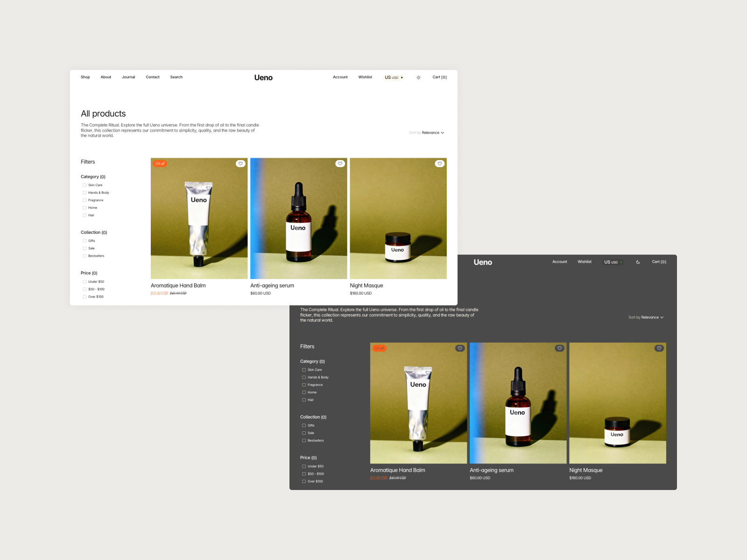Wishlist heart on Night Masque, light window
Screen dimensions: 747x560
click(440, 164)
